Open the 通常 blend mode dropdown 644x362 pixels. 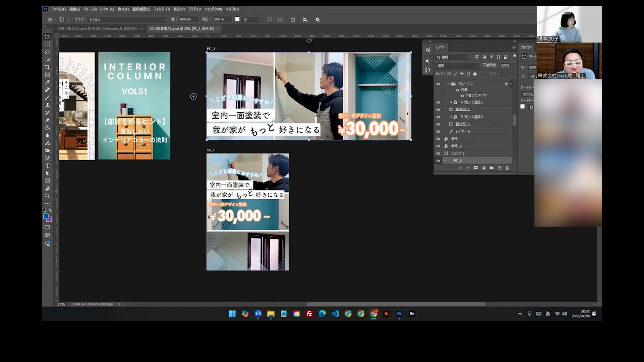click(x=458, y=65)
